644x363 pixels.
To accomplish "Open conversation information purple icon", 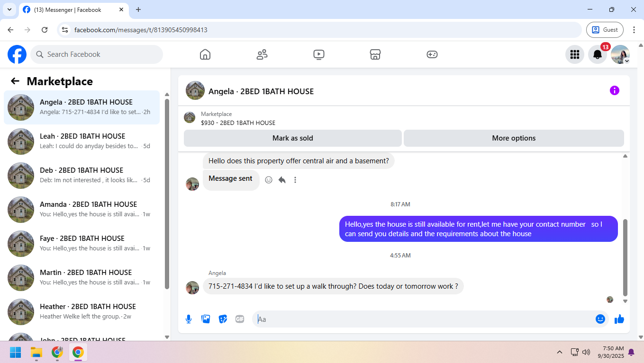I will pos(615,90).
